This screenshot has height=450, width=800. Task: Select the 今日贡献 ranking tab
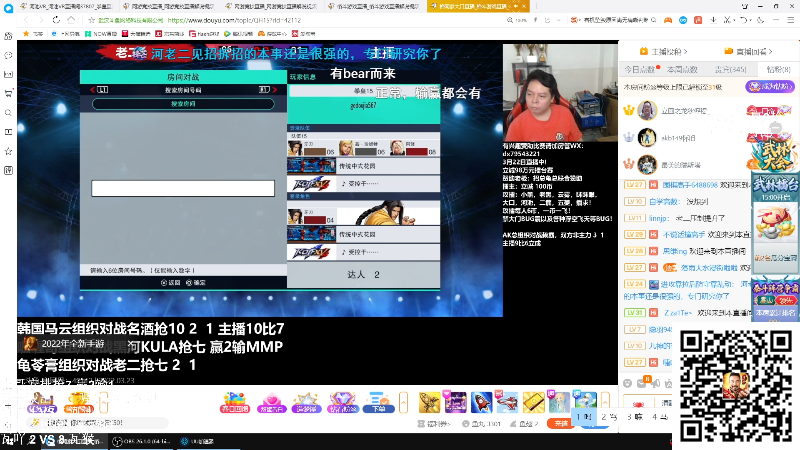640,69
